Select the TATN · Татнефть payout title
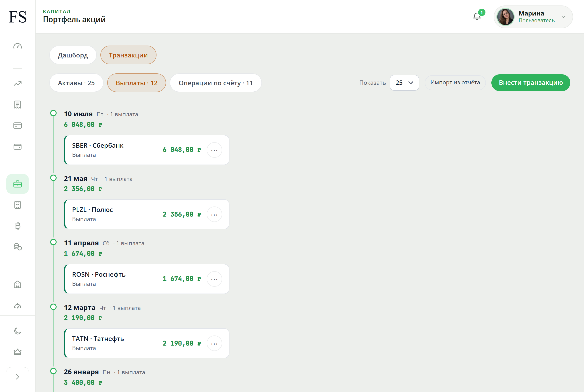The width and height of the screenshot is (584, 392). point(98,339)
